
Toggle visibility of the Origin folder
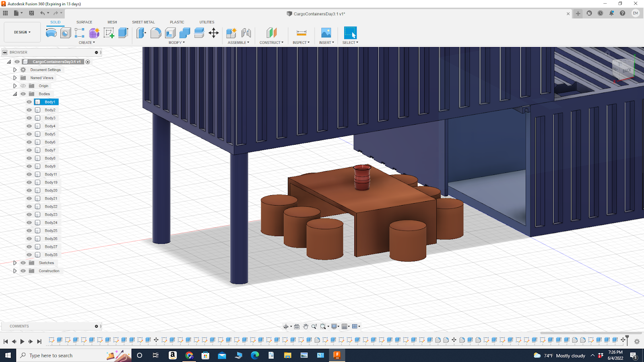pyautogui.click(x=23, y=86)
